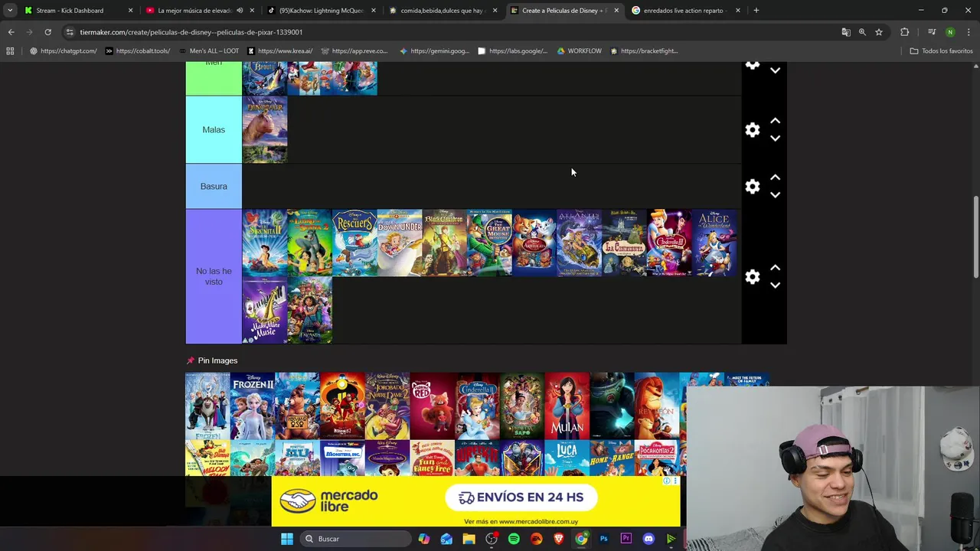The width and height of the screenshot is (980, 551).
Task: Open settings gear for No las he visto tier
Action: tap(753, 276)
